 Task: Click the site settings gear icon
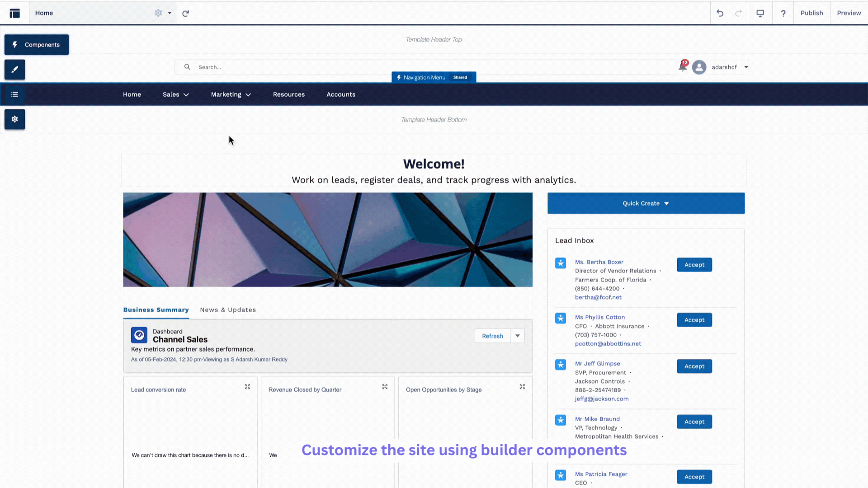pyautogui.click(x=14, y=118)
